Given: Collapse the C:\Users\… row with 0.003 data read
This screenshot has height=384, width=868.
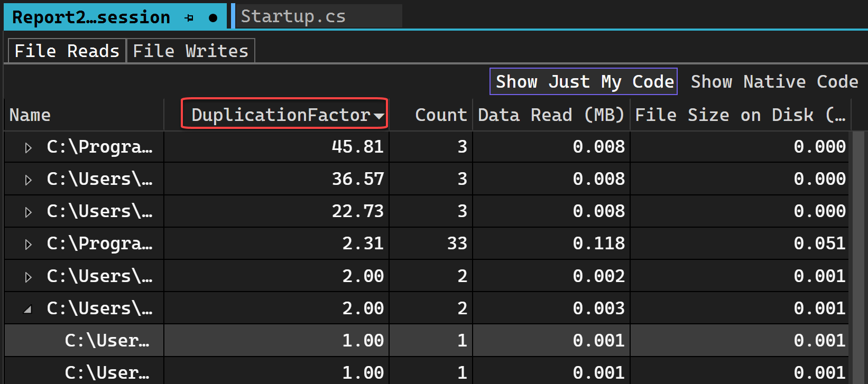Looking at the screenshot, I should tap(28, 310).
